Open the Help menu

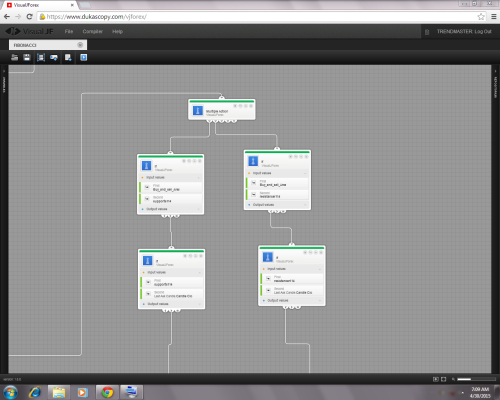pyautogui.click(x=117, y=31)
